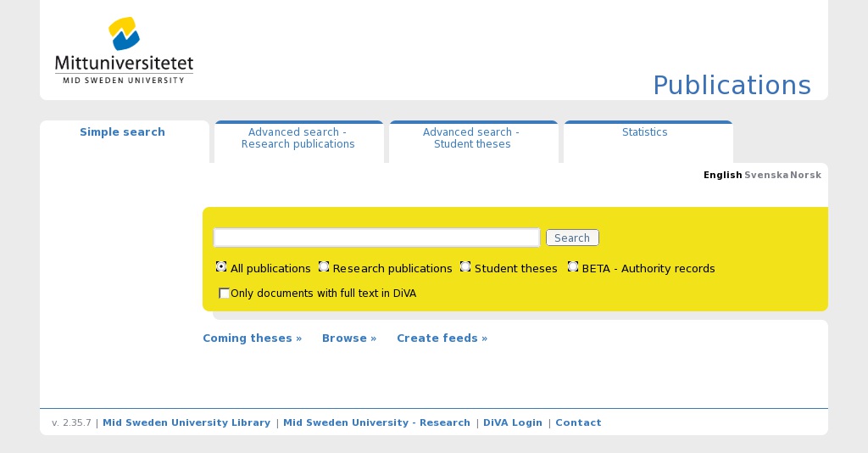Select the Student theses radio button

465,267
